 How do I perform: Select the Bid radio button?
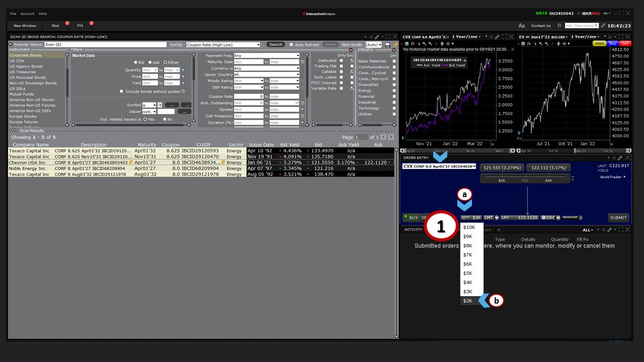(x=135, y=62)
